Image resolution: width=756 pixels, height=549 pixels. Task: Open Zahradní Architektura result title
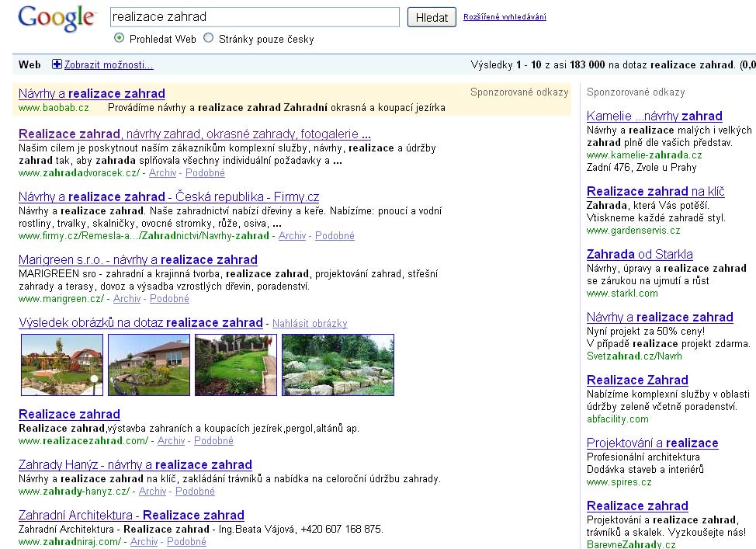131,516
